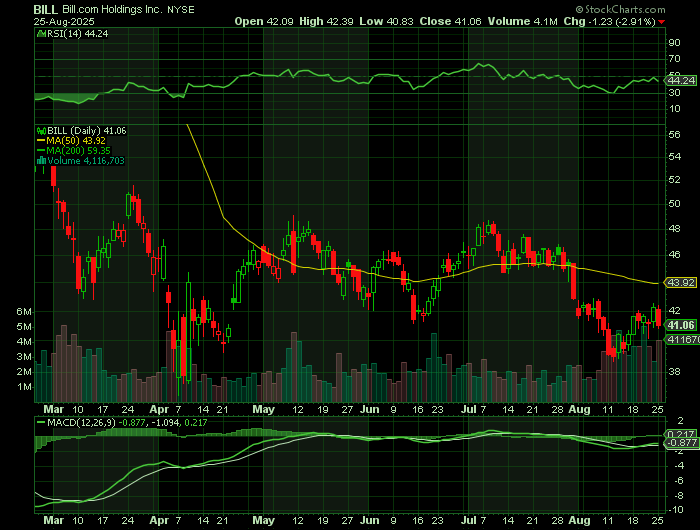Viewport: 700px width, 530px height.
Task: Click the 'Low 40.83' header value
Action: pos(386,21)
